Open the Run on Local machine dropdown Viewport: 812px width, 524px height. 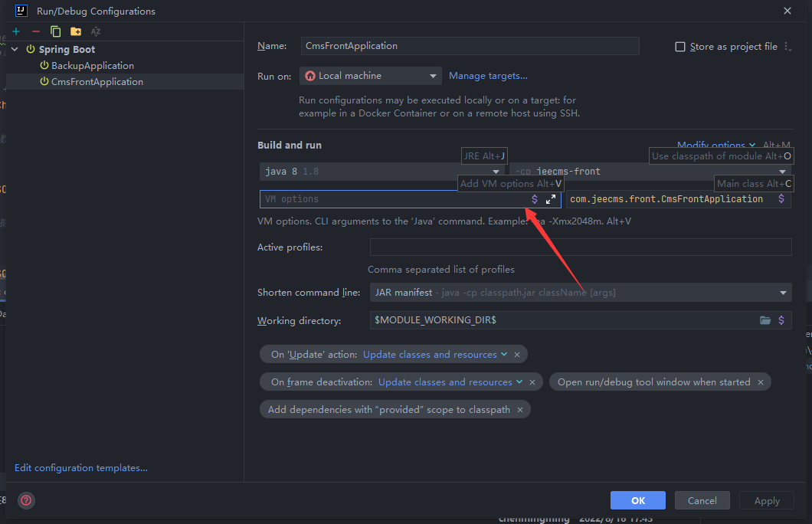pos(371,76)
